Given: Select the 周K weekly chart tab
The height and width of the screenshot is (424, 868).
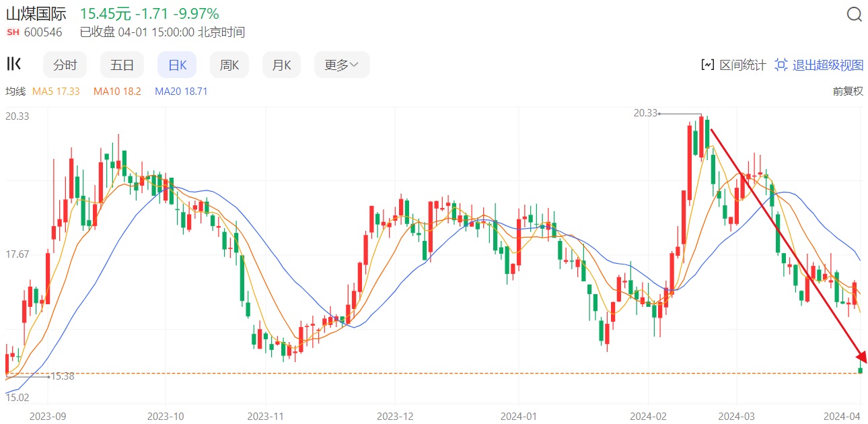Looking at the screenshot, I should (x=229, y=65).
